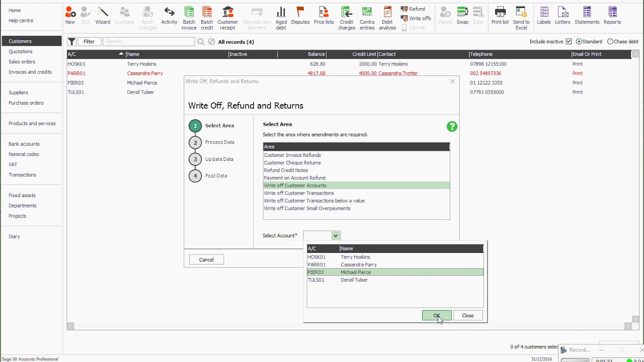644x362 pixels.
Task: Click the Send to Excel icon
Action: point(521,19)
